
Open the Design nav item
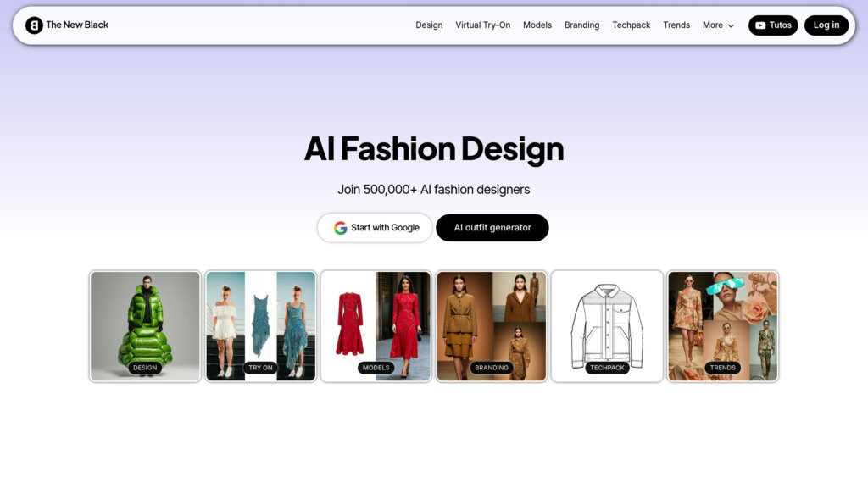click(x=429, y=25)
